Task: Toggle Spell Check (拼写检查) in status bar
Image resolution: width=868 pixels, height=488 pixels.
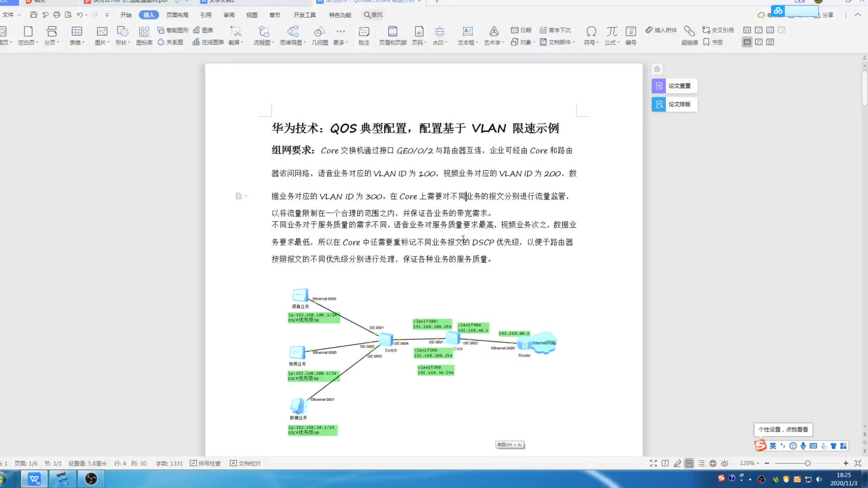Action: pos(206,463)
